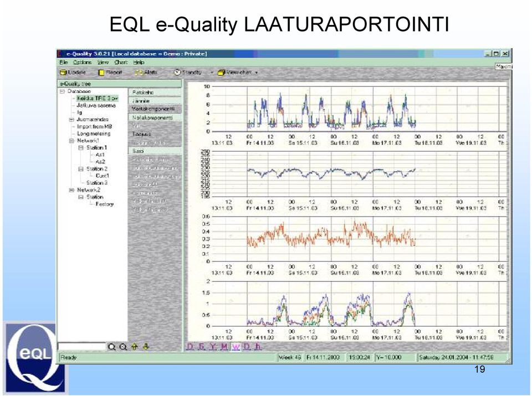
Task: Open the Report toolbar icon
Action: [101, 73]
